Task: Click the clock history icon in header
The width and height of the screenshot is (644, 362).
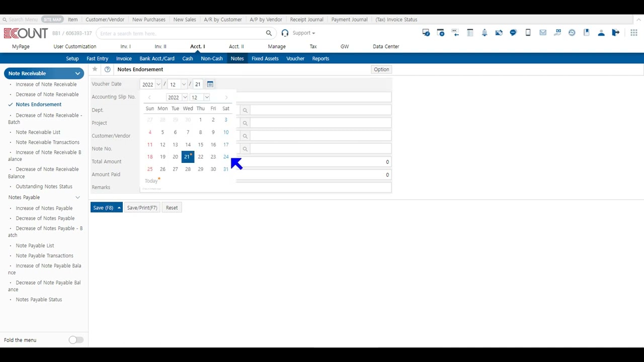Action: pyautogui.click(x=572, y=33)
